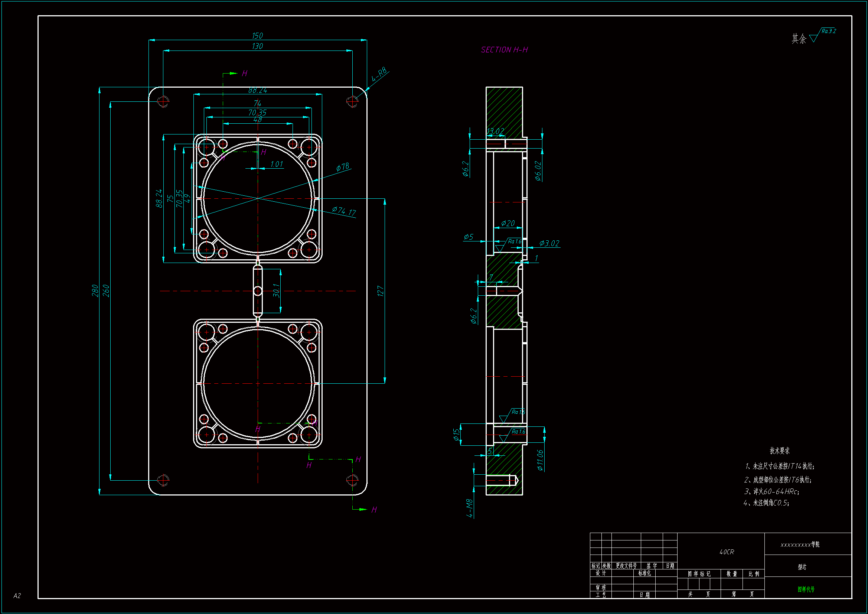
Task: Click the Ø11.06 dimension in the section view
Action: coord(540,460)
